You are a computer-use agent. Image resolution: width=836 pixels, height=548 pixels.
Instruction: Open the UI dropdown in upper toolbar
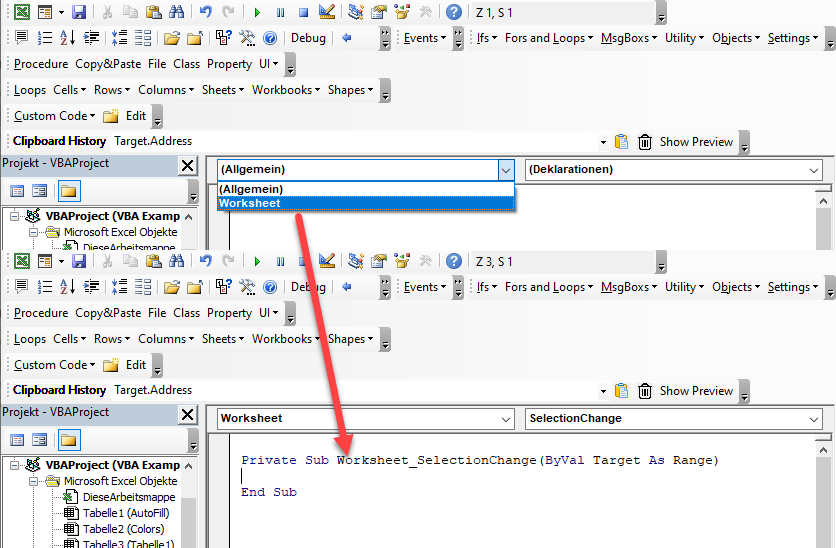(x=268, y=64)
